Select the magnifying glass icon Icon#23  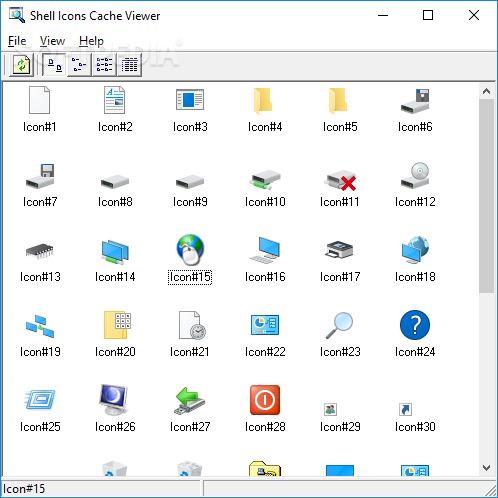339,325
